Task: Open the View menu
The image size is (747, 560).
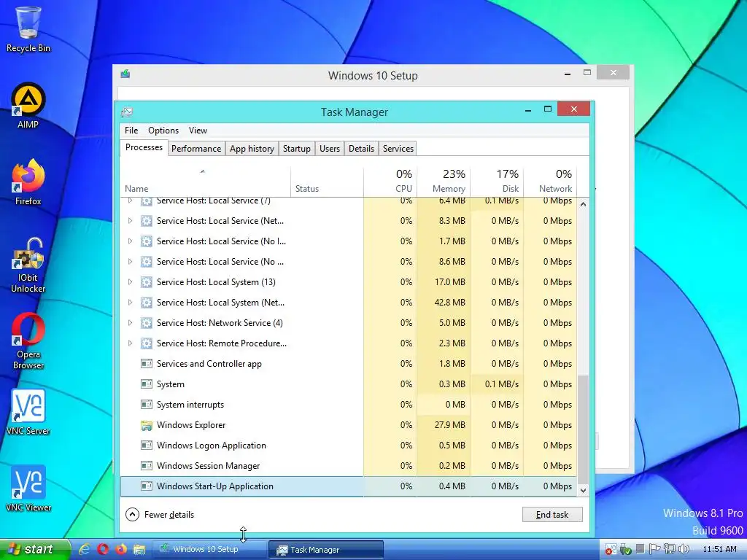Action: coord(198,131)
